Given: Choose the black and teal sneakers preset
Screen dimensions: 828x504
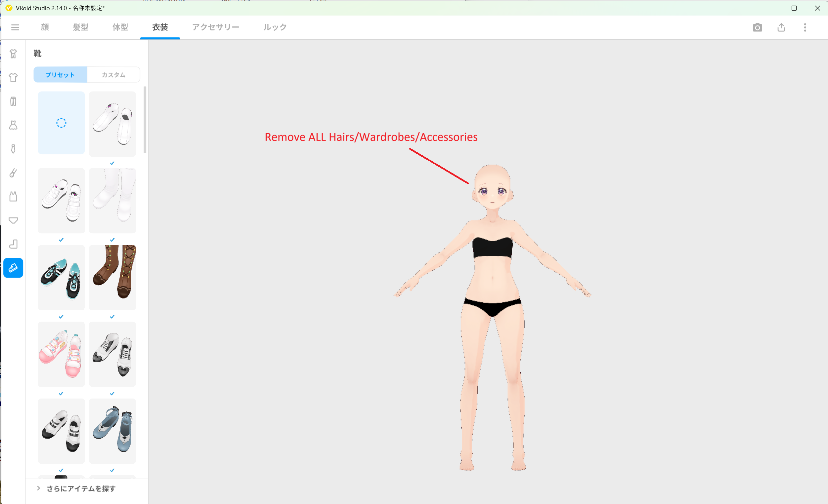Looking at the screenshot, I should pyautogui.click(x=61, y=277).
